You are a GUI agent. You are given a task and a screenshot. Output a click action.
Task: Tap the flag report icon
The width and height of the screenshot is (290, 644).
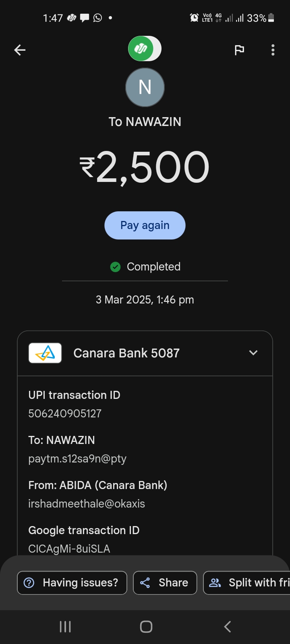[x=239, y=50]
